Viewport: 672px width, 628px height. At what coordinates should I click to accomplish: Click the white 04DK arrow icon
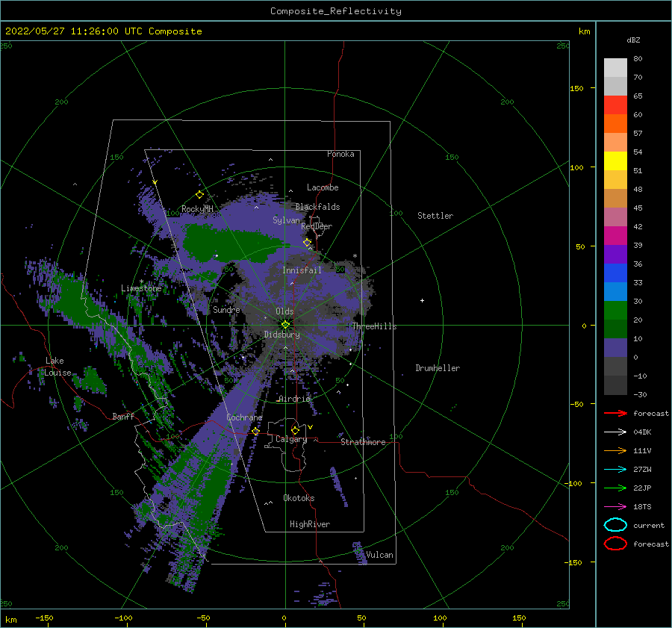point(615,432)
